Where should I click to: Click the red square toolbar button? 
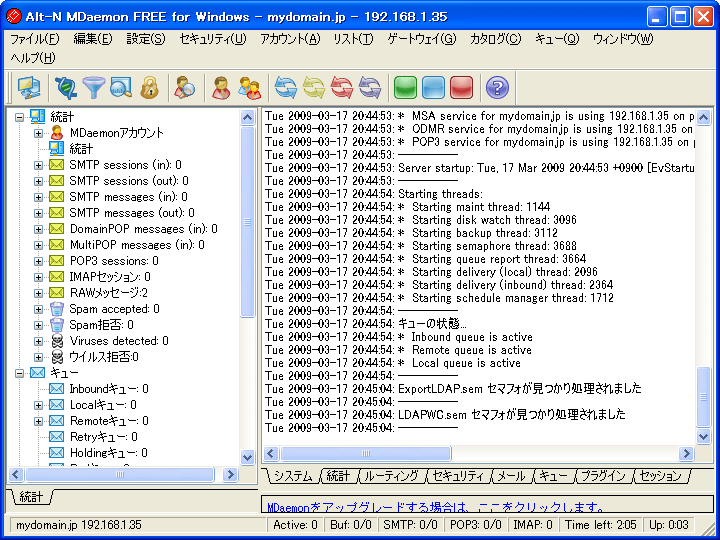tap(461, 88)
